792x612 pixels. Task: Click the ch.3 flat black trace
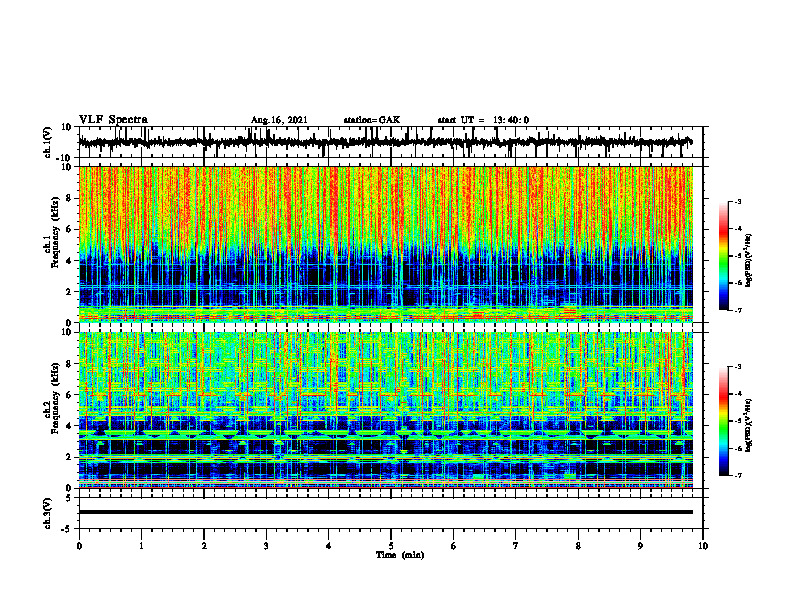coord(386,512)
